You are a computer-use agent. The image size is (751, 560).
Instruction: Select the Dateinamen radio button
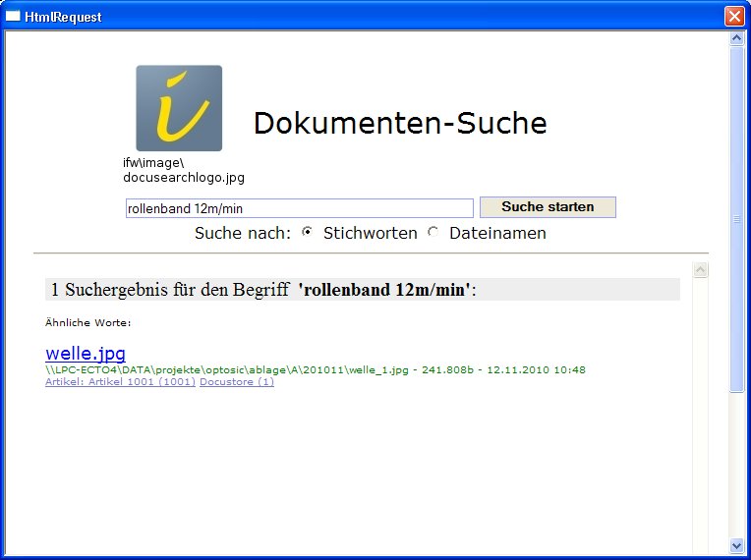[x=433, y=232]
